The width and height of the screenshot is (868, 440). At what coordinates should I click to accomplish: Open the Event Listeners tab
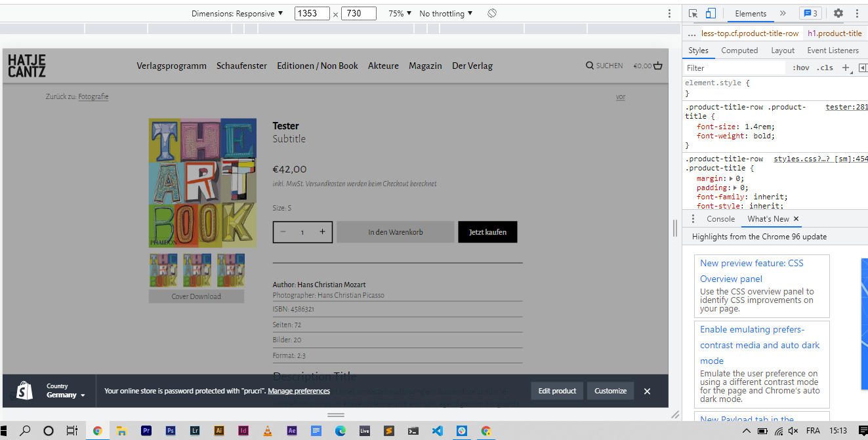pos(833,50)
